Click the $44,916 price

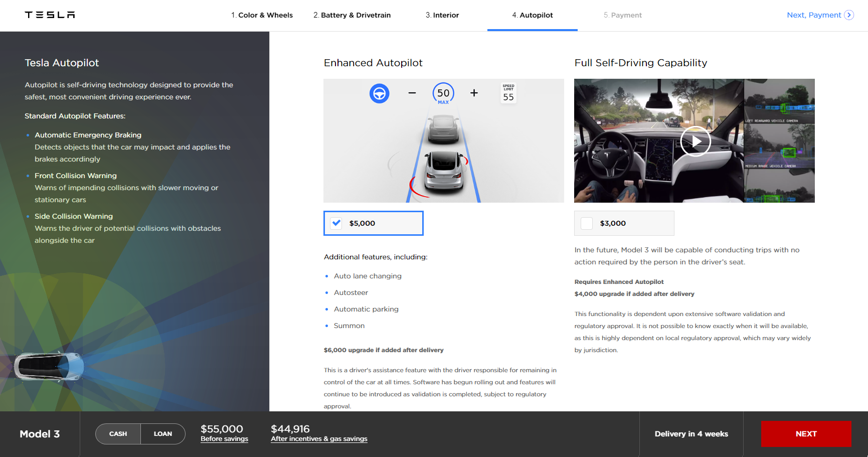(290, 429)
